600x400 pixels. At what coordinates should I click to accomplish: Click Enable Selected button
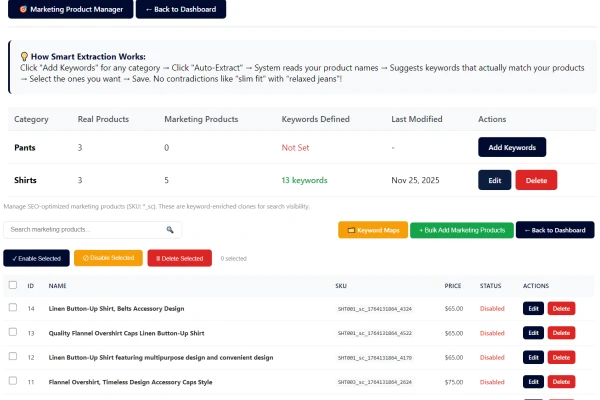tap(36, 258)
